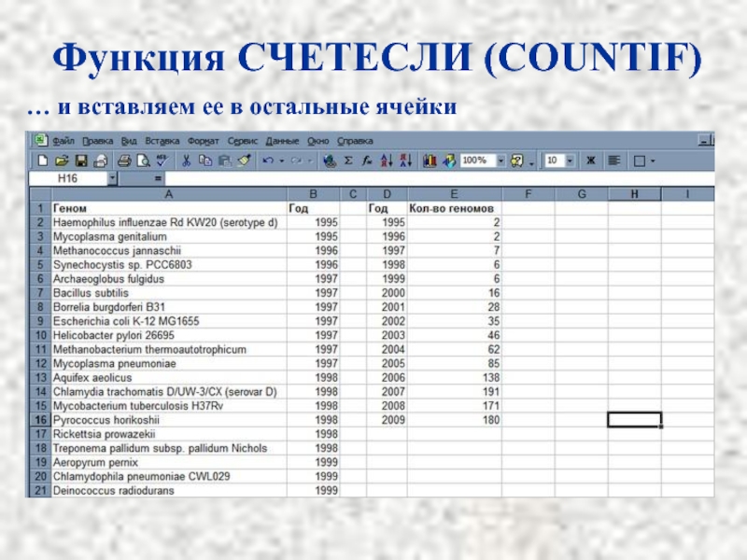The height and width of the screenshot is (560, 747).
Task: Click in the formula bar input
Action: pyautogui.click(x=439, y=178)
